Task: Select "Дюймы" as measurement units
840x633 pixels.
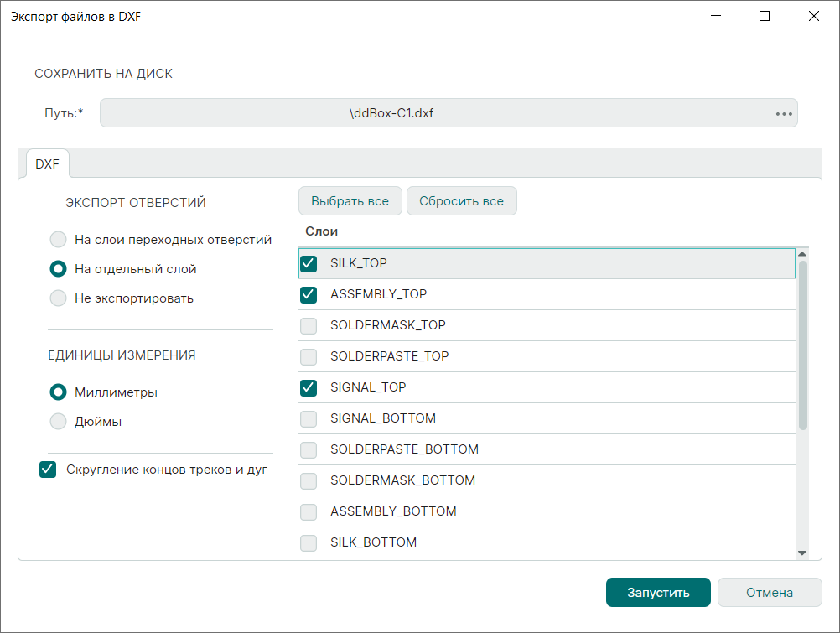Action: [58, 422]
